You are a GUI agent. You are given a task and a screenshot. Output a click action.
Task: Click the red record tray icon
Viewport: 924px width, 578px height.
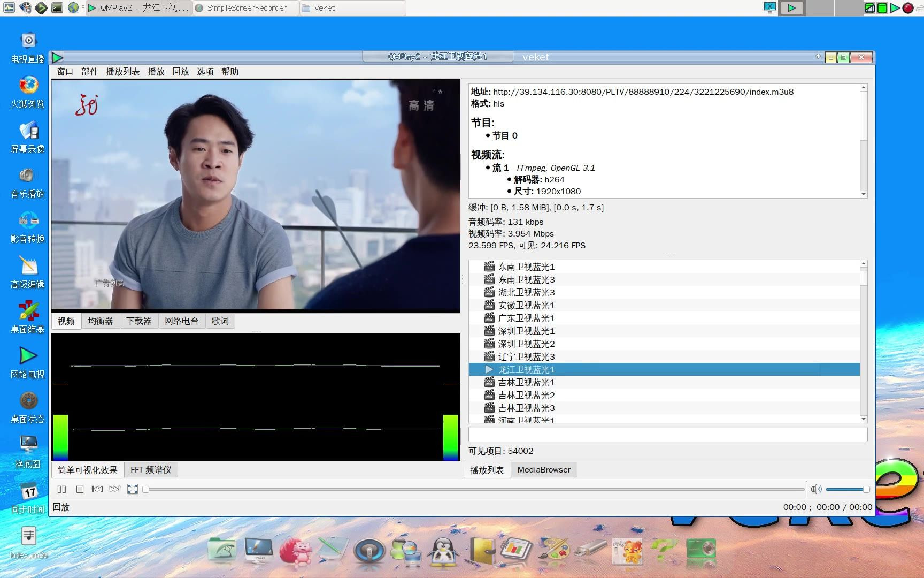click(908, 8)
